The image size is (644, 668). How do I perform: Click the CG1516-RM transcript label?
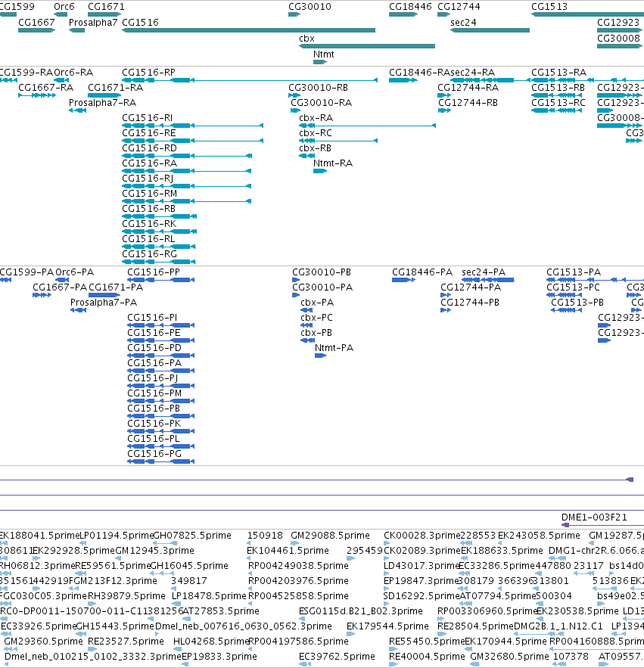pyautogui.click(x=150, y=194)
